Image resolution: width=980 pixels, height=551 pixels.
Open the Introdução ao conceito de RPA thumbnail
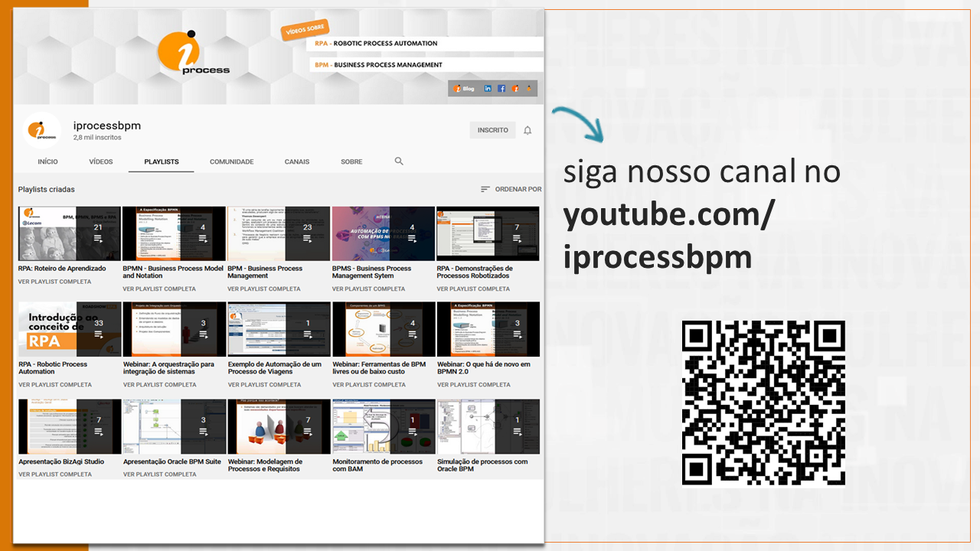[69, 329]
